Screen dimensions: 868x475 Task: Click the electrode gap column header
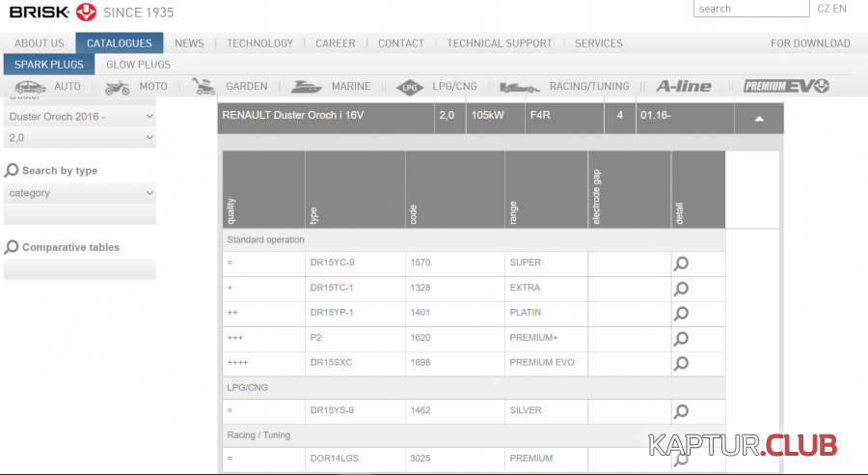pos(630,189)
